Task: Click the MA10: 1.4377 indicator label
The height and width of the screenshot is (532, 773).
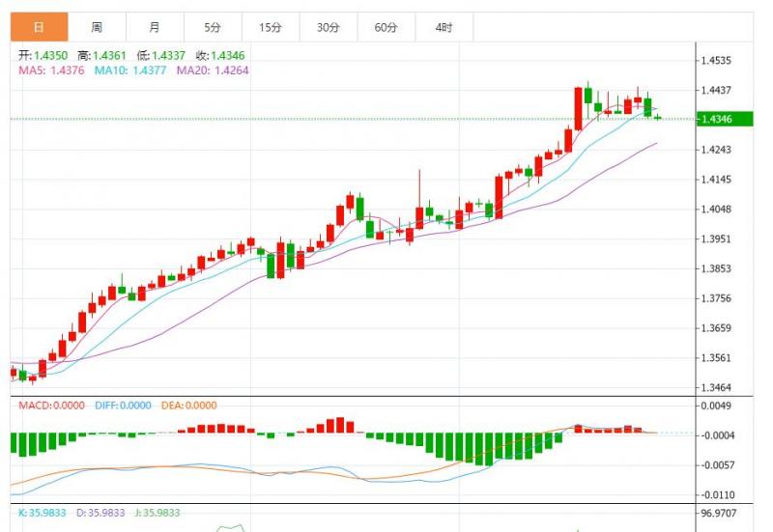Action: pyautogui.click(x=130, y=70)
